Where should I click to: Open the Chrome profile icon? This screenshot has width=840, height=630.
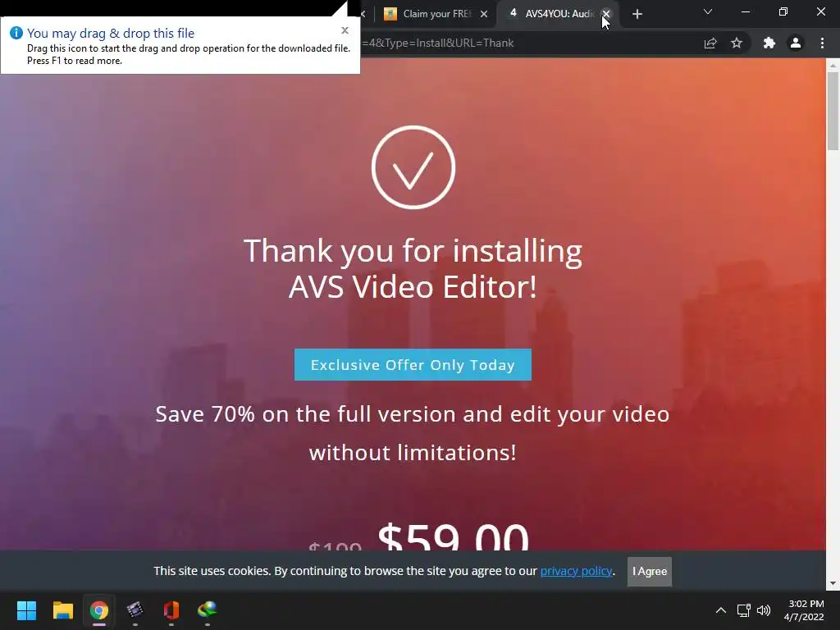tap(796, 43)
